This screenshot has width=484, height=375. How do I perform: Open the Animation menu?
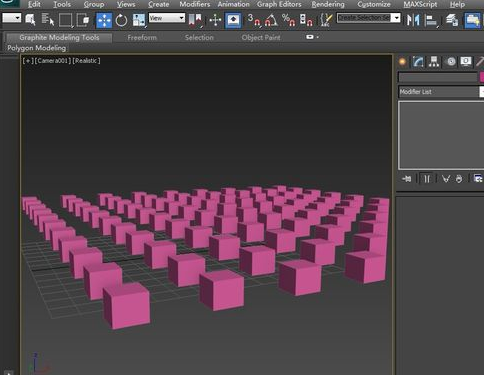tap(233, 4)
